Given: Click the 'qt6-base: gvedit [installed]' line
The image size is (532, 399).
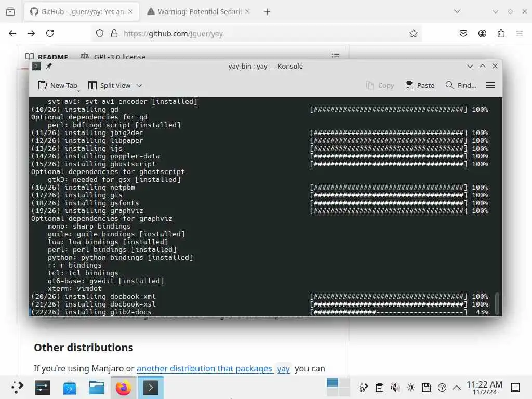Looking at the screenshot, I should point(106,281).
